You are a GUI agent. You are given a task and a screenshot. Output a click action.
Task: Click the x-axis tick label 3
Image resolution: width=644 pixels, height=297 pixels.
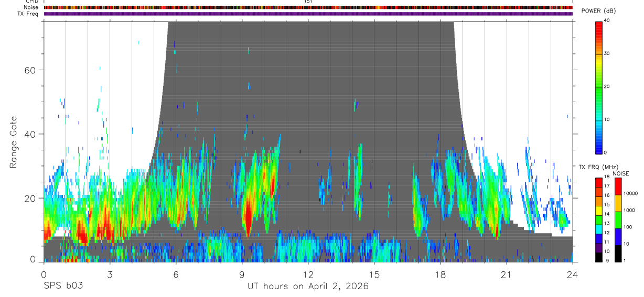click(x=110, y=274)
